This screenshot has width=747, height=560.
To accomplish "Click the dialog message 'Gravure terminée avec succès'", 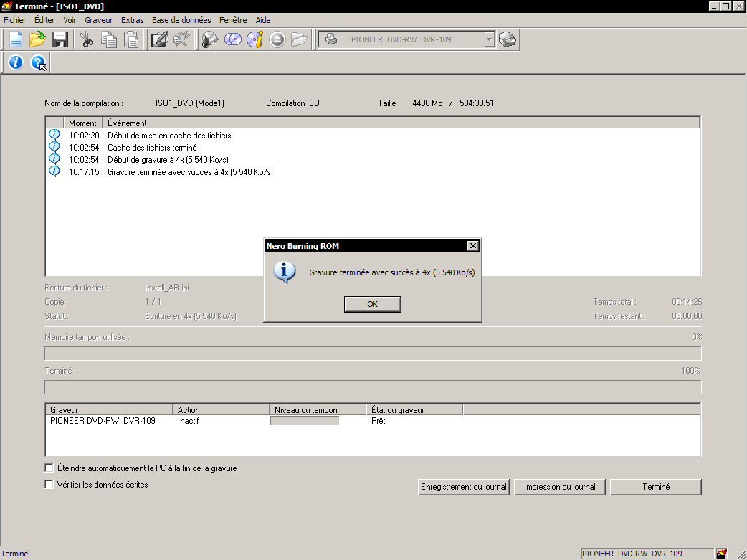I will click(392, 272).
